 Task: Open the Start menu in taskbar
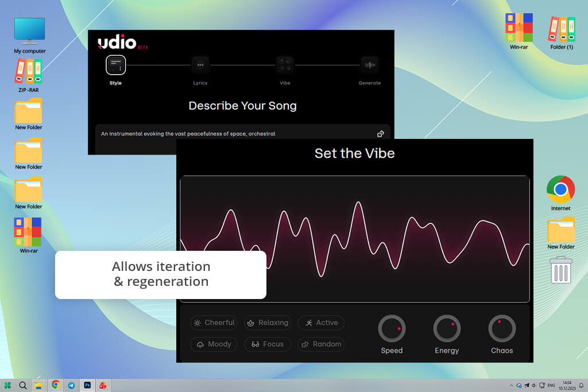[7, 385]
